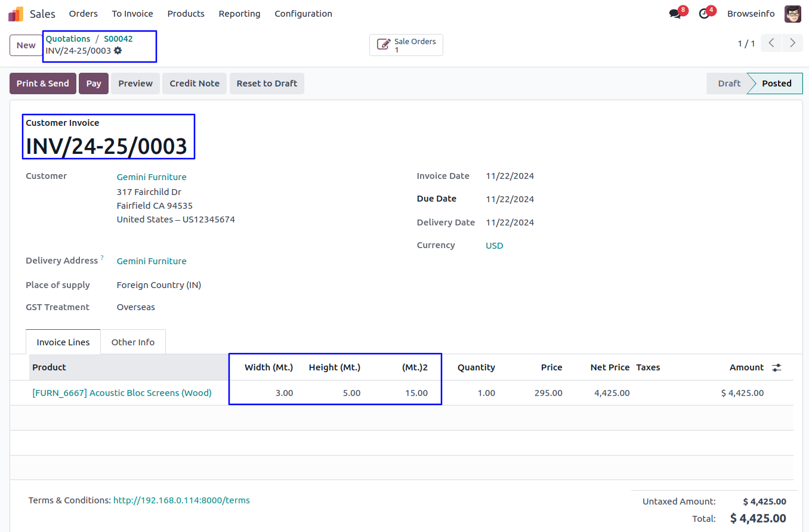Open the activities clock icon
The height and width of the screenshot is (532, 809).
click(x=705, y=14)
